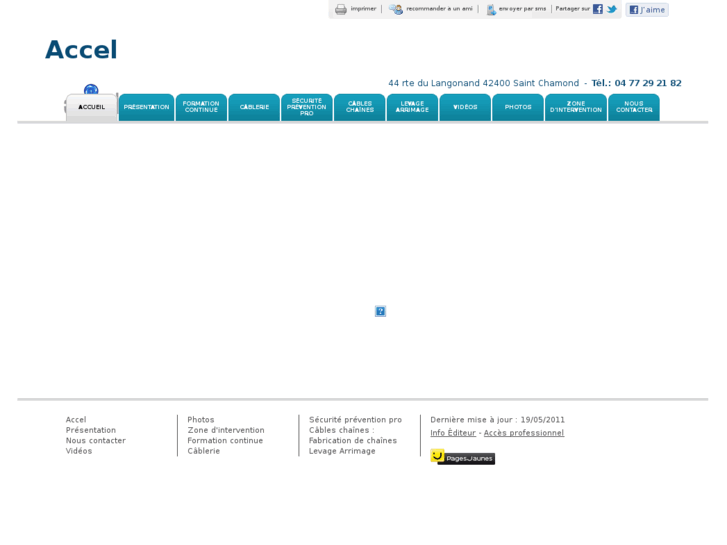
Task: Click footer link Vidéos
Action: coord(79,451)
